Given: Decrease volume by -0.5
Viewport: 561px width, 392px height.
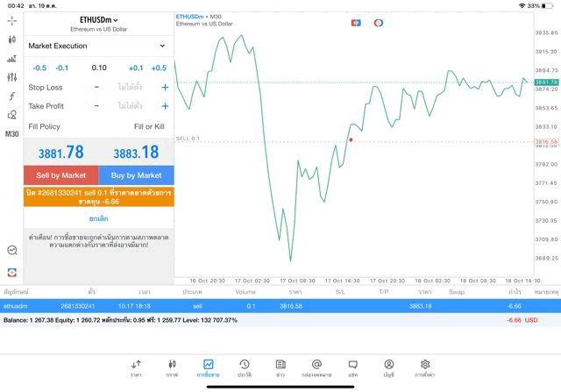Looking at the screenshot, I should 39,68.
